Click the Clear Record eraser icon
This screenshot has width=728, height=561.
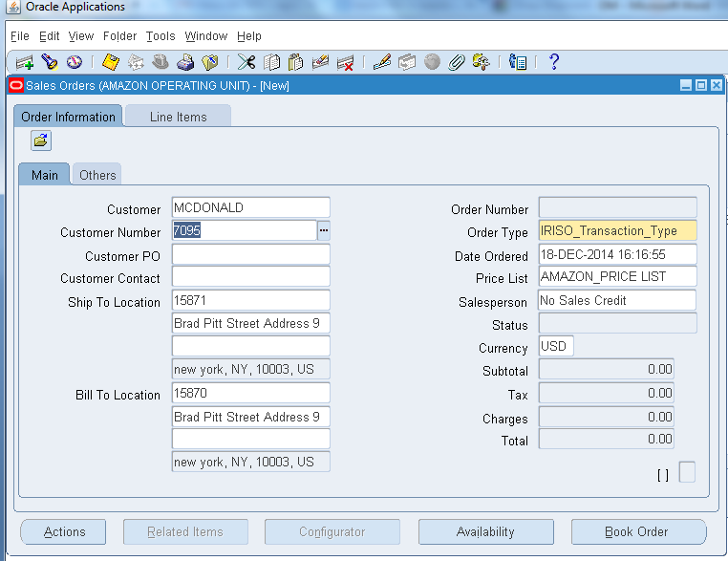tap(320, 62)
